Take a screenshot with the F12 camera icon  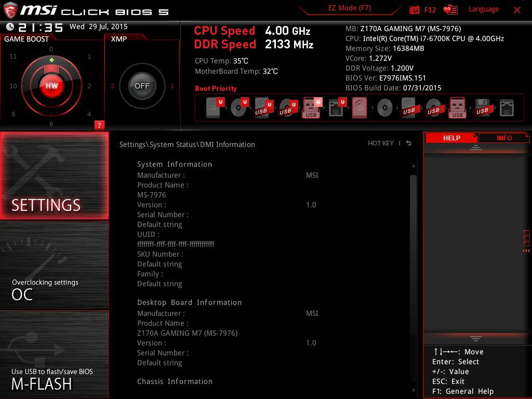pos(414,10)
